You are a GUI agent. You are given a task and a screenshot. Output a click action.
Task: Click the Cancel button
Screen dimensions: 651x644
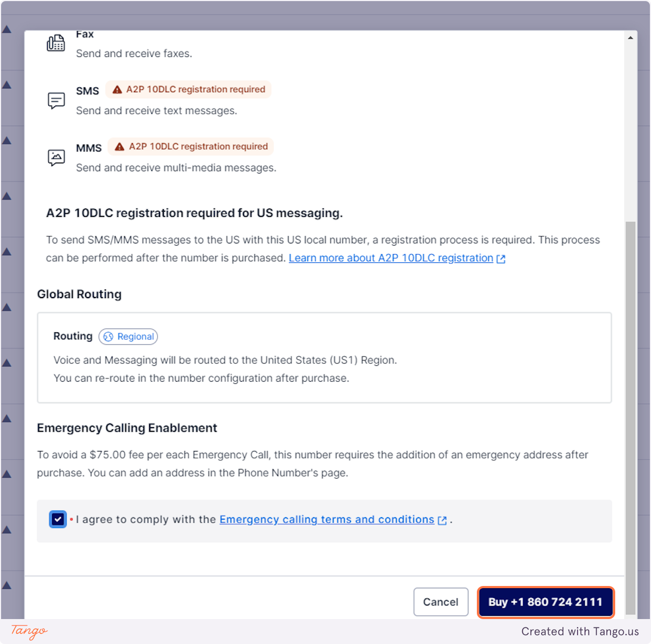[x=441, y=602]
